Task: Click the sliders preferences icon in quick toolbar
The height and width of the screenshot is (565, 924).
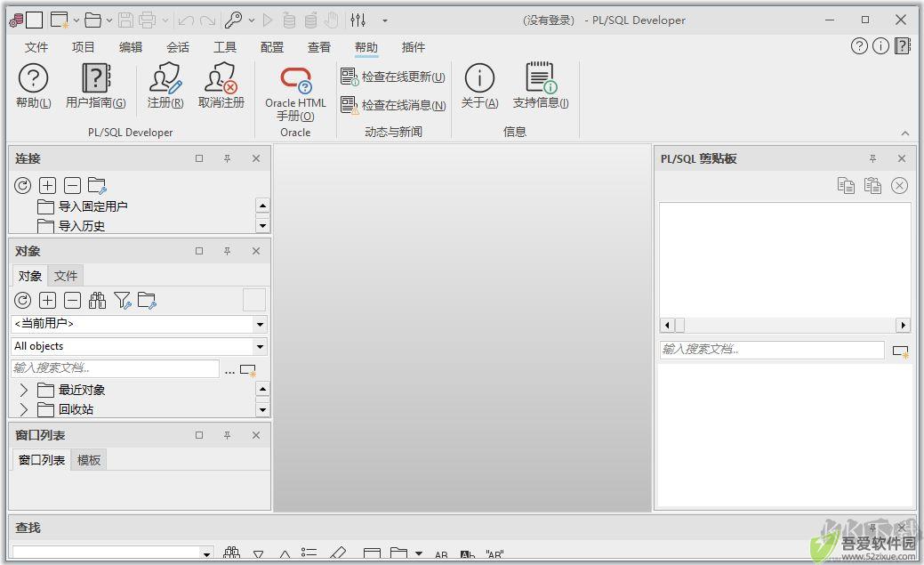Action: [x=358, y=20]
